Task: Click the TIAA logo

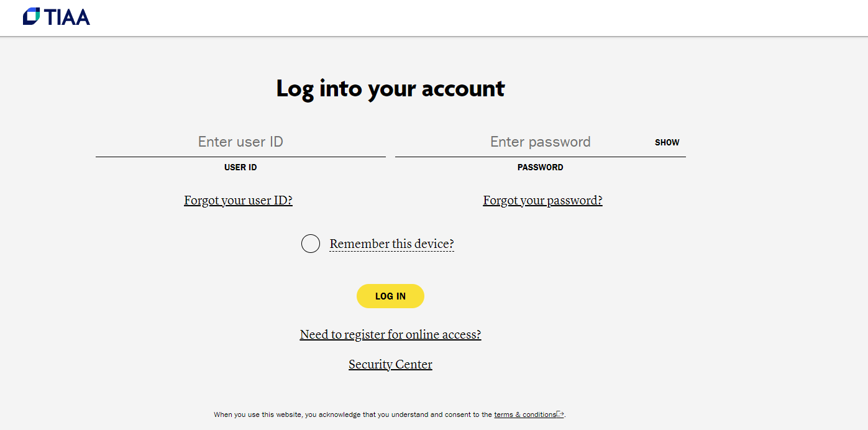Action: [x=57, y=17]
